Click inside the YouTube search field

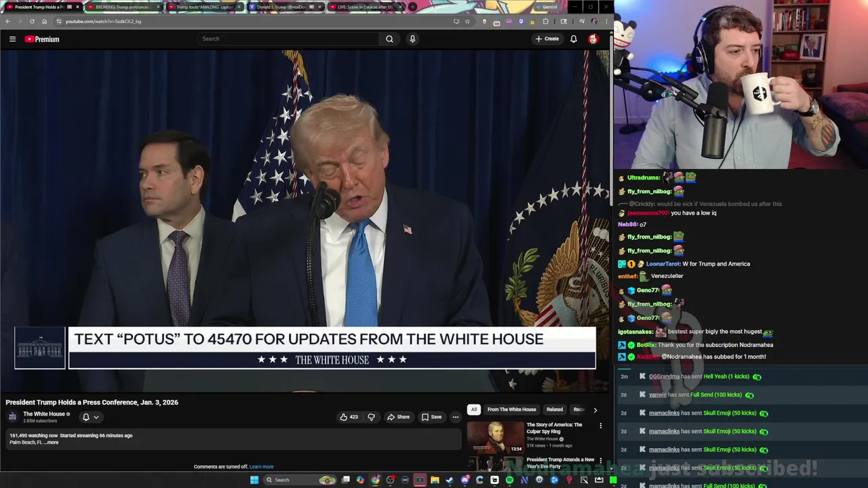click(x=288, y=39)
